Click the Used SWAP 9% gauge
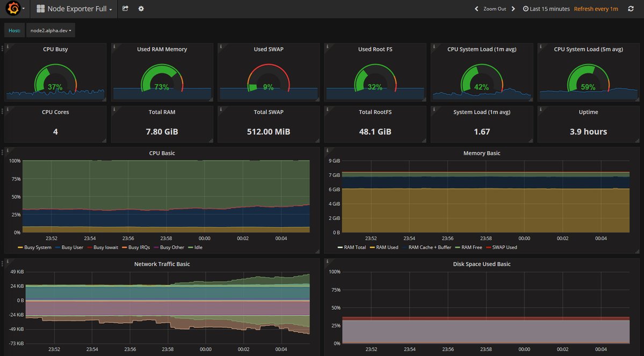644x356 pixels. [269, 78]
